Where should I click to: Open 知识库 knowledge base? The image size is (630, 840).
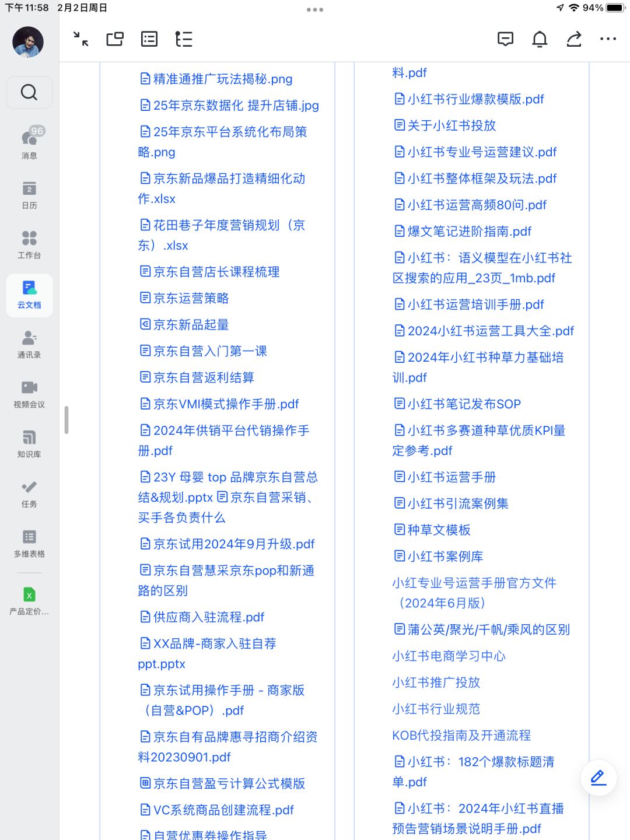click(x=29, y=444)
